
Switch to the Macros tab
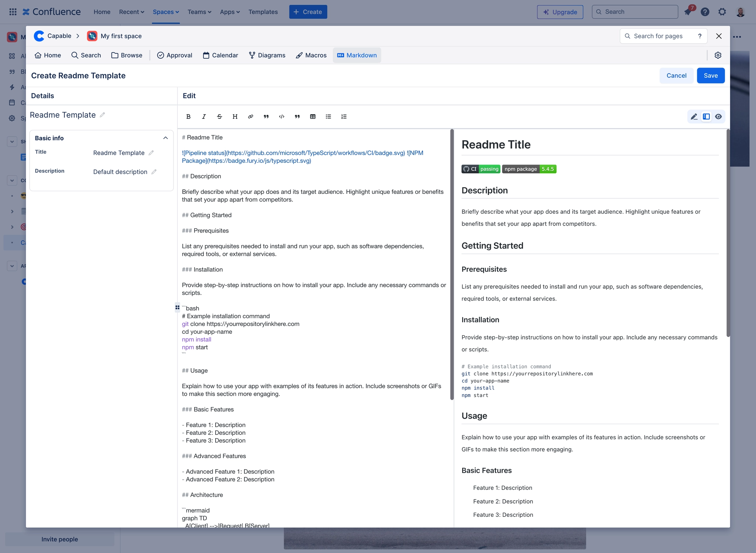[311, 55]
